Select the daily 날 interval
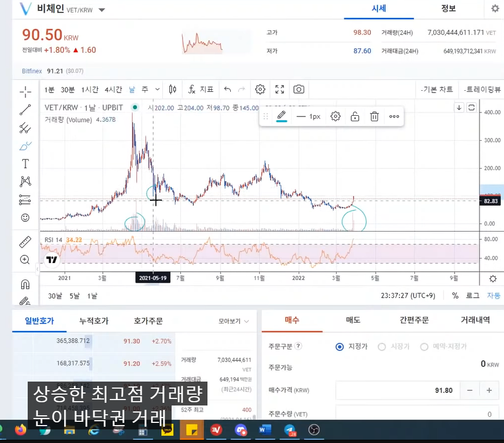Viewport: 504px width, 443px height. pos(132,90)
